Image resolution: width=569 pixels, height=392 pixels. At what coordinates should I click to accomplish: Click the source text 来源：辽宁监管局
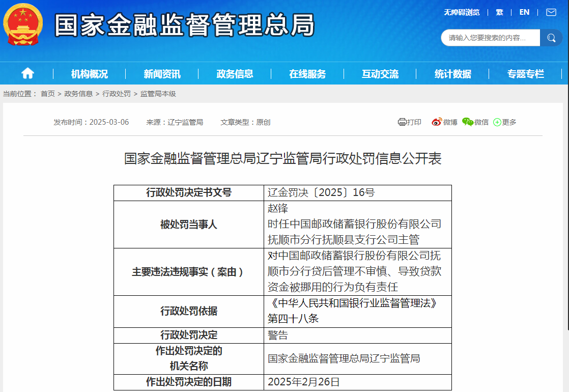pos(175,122)
